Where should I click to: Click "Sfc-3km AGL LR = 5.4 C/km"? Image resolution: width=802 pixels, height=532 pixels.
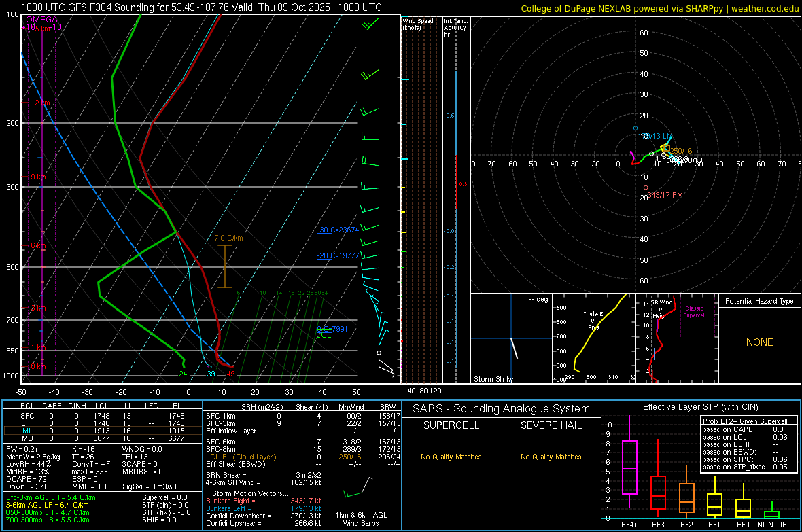[51, 497]
